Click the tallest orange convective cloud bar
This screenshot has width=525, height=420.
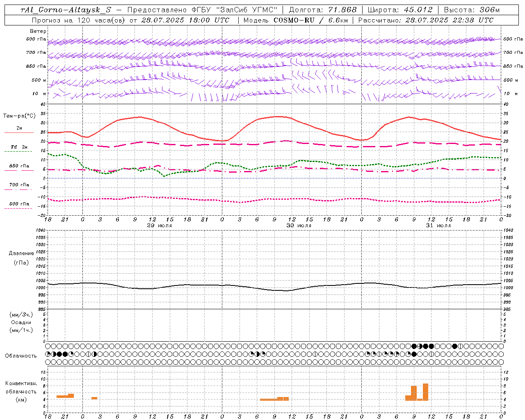click(x=425, y=392)
